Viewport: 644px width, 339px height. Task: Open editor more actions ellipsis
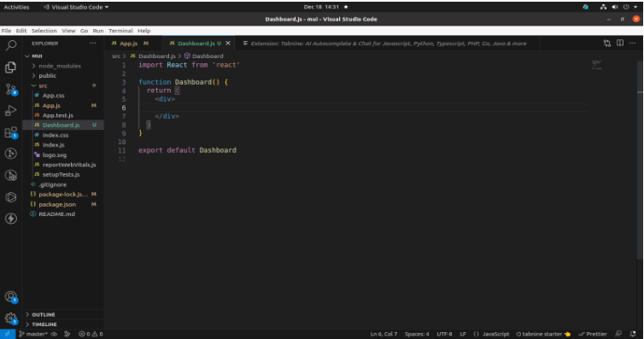click(632, 43)
